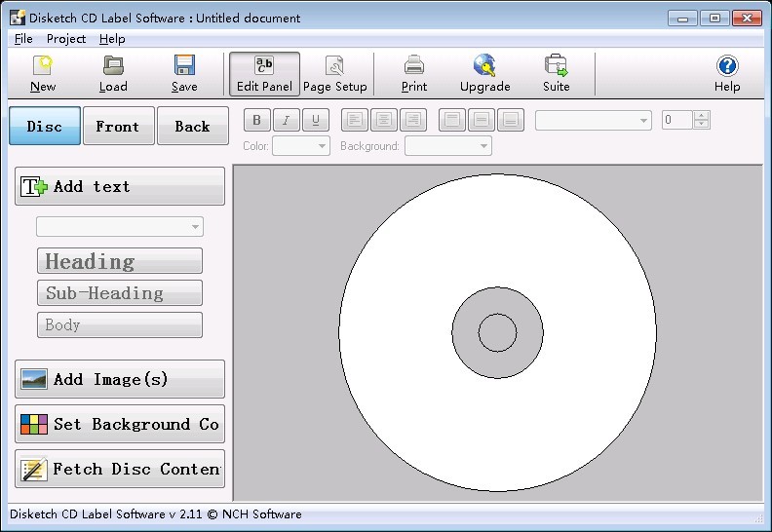Click the Print icon
Image resolution: width=772 pixels, height=532 pixels.
[x=414, y=66]
